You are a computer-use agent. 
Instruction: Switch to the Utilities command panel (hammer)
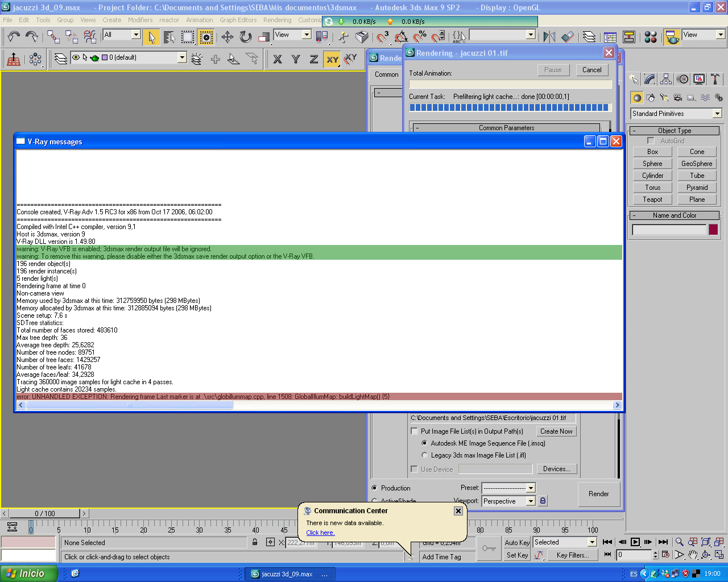pyautogui.click(x=715, y=79)
